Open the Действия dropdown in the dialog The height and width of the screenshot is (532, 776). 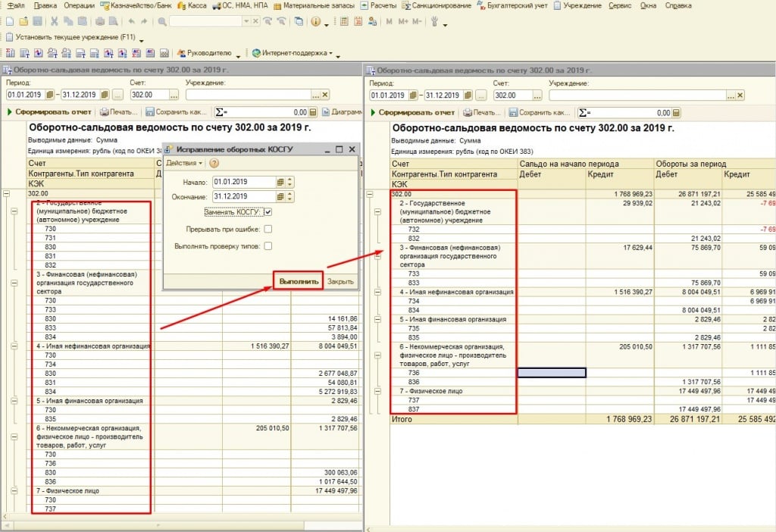[185, 163]
